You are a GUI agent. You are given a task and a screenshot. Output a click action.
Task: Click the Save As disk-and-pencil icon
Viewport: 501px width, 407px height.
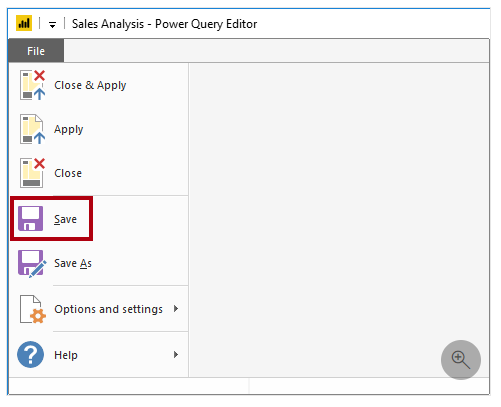point(32,264)
